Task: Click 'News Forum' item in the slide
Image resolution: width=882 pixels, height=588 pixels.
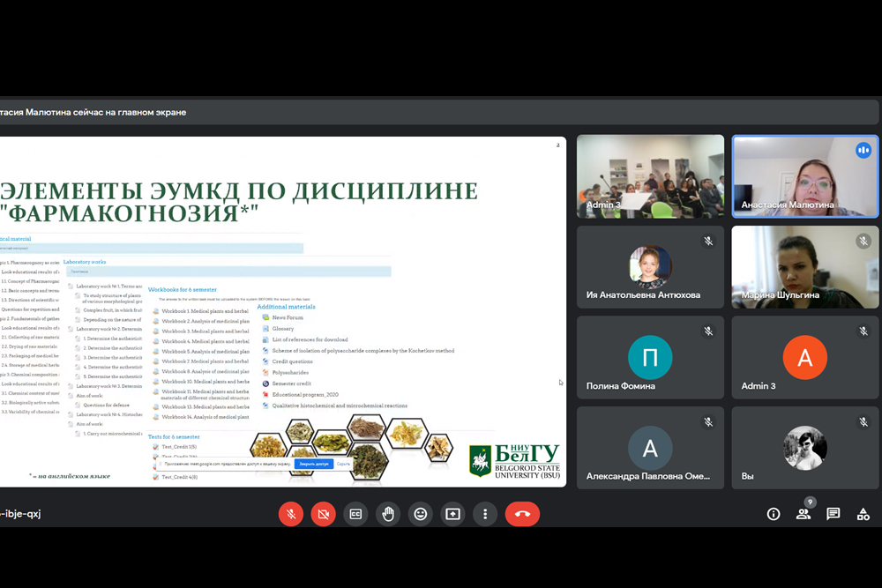Action: click(x=288, y=317)
